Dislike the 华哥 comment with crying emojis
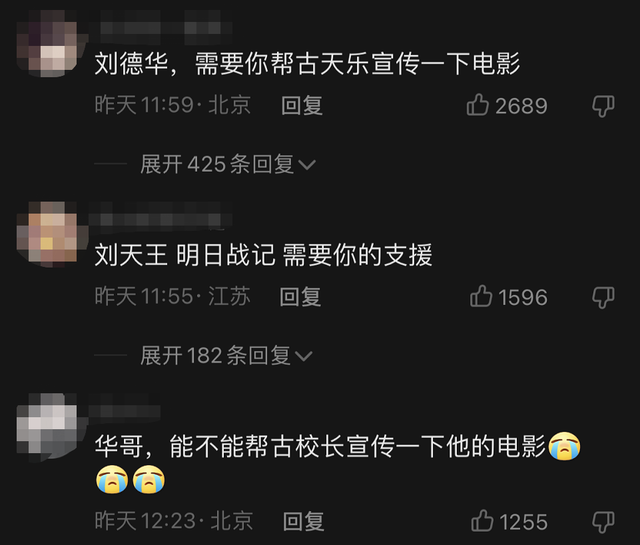 point(603,522)
